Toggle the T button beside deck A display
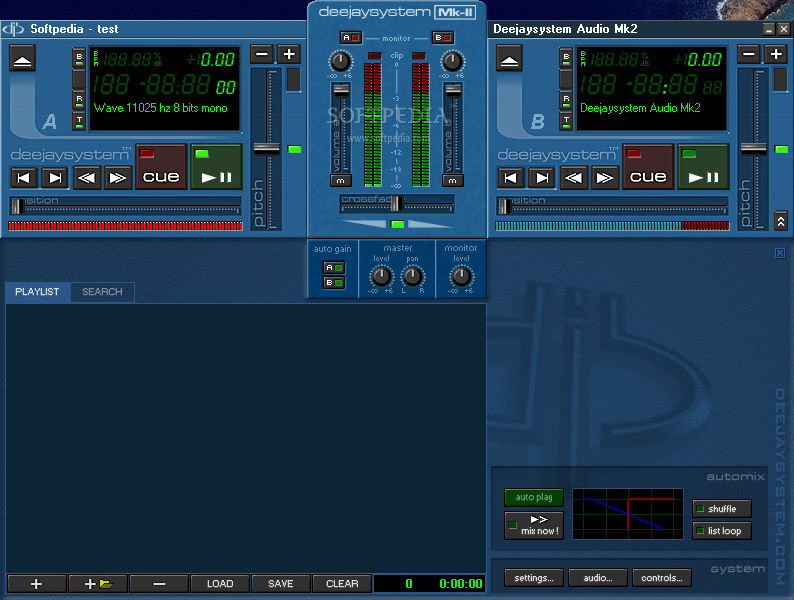 click(x=79, y=122)
